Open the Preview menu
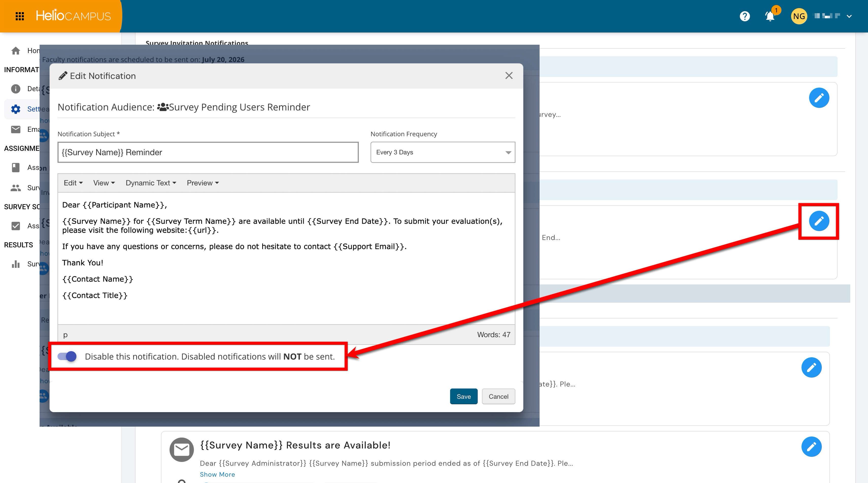Viewport: 868px width, 483px height. pos(203,183)
